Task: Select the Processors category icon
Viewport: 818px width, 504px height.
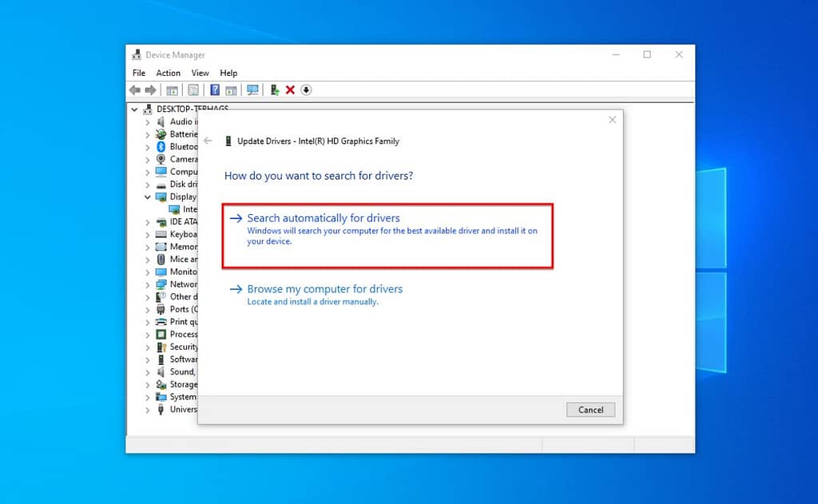Action: tap(161, 335)
